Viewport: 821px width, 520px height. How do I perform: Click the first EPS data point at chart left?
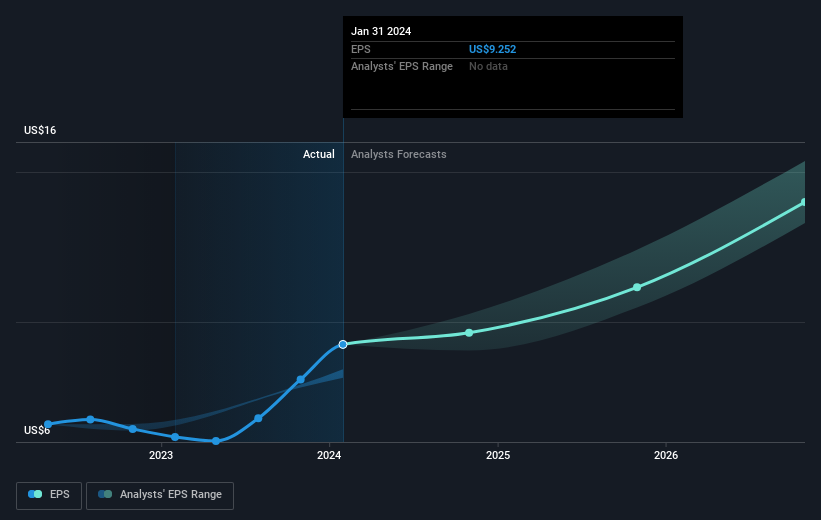tap(48, 424)
